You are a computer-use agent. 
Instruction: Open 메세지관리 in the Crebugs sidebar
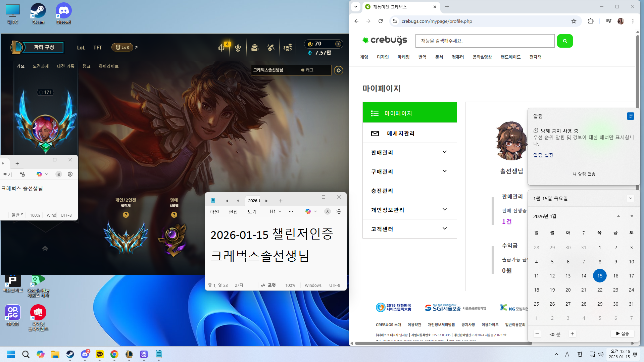point(410,133)
